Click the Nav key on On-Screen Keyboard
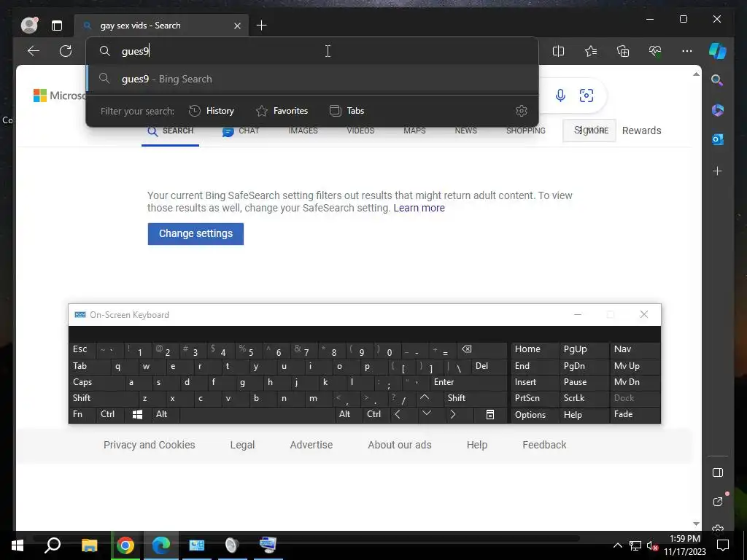This screenshot has width=747, height=560. [x=635, y=349]
